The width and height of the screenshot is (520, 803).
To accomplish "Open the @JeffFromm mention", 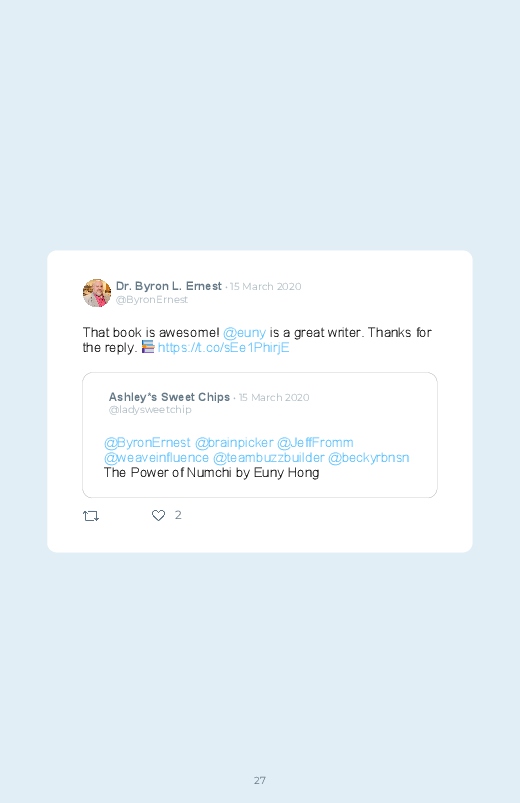I will (315, 442).
